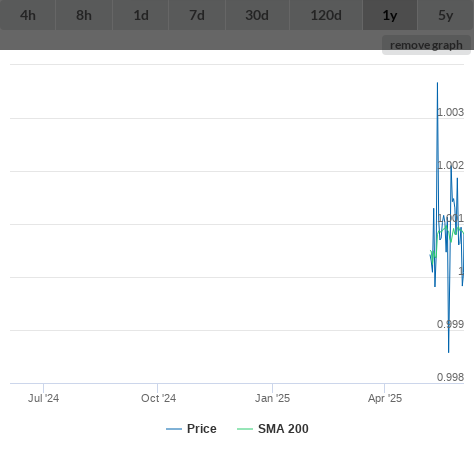
Task: Switch to the 5y time range
Action: pos(446,15)
